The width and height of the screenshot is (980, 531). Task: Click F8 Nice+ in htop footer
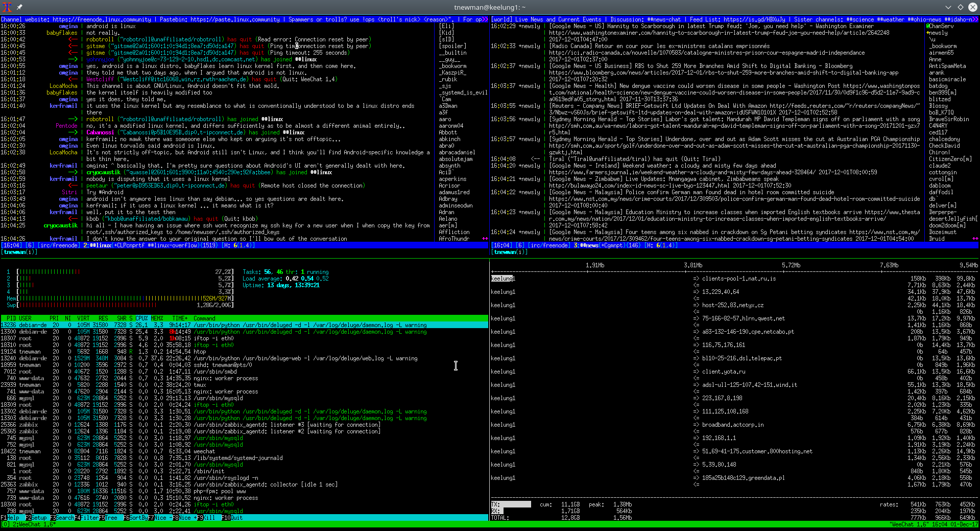(x=185, y=518)
